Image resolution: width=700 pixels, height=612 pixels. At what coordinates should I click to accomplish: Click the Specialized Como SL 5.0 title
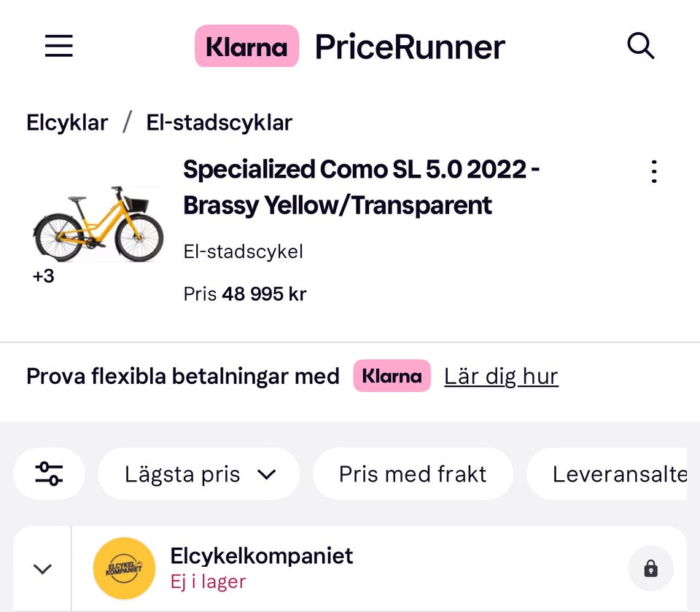point(361,187)
